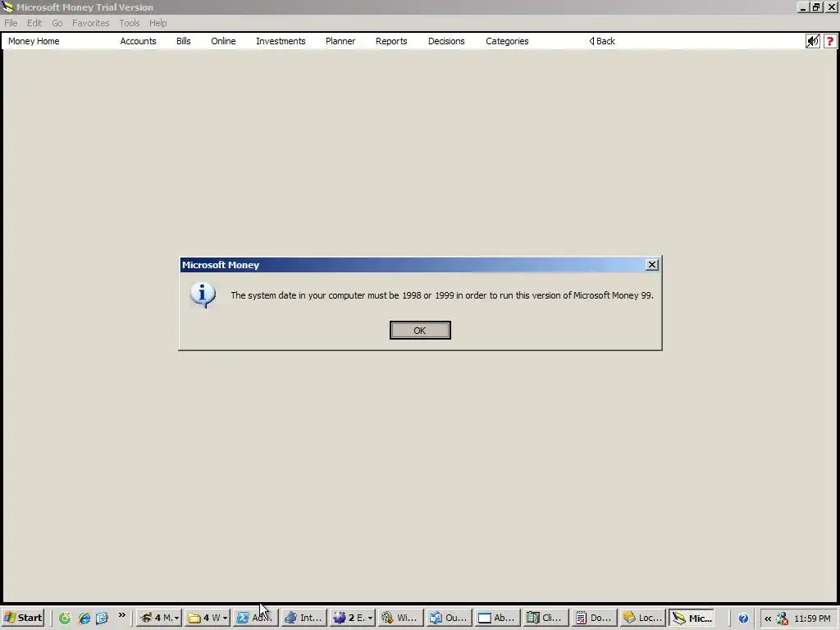
Task: Switch to the 'Int...' taskbar window
Action: pos(304,618)
